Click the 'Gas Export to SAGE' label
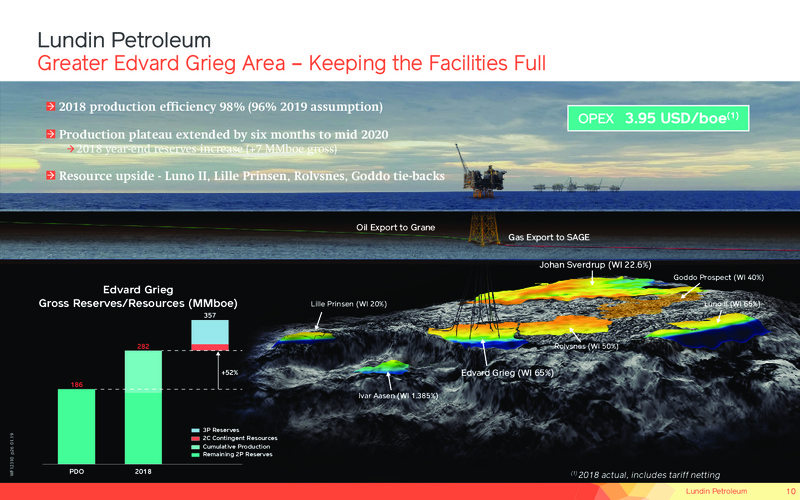This screenshot has height=500, width=800. (548, 237)
